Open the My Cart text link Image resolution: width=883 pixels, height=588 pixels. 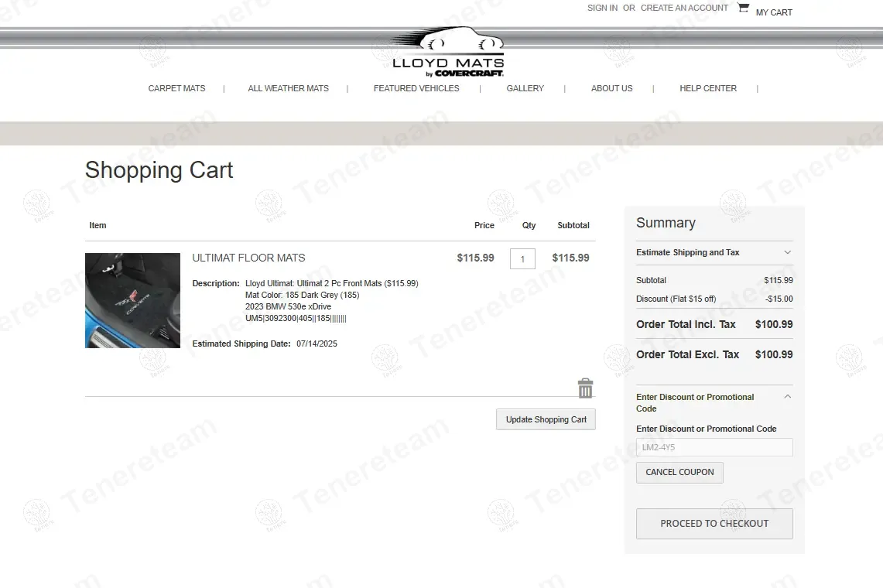(x=774, y=12)
